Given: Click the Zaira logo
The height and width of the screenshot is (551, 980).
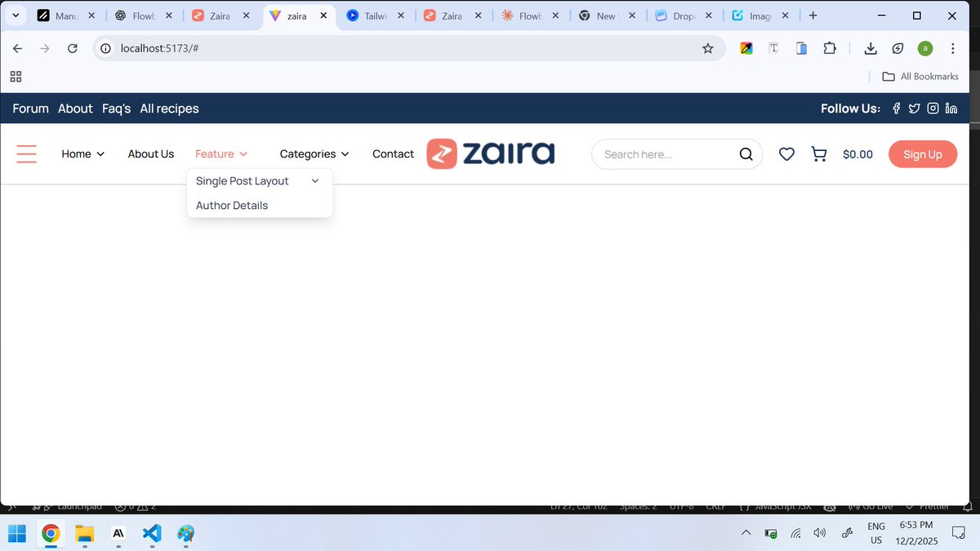Looking at the screenshot, I should click(x=490, y=153).
